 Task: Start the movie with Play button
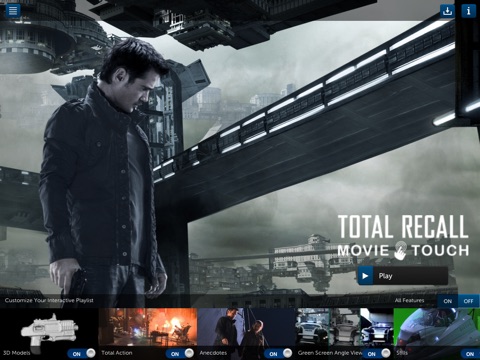point(403,276)
